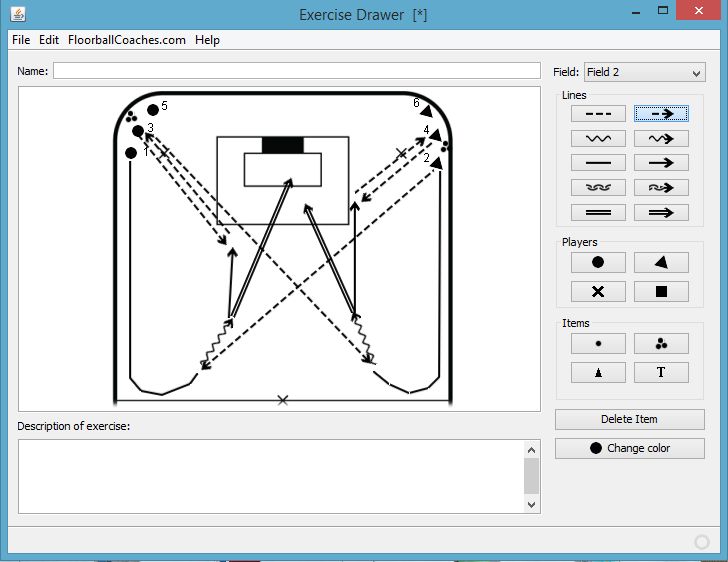Select the single ball item
The image size is (728, 562).
click(x=598, y=343)
